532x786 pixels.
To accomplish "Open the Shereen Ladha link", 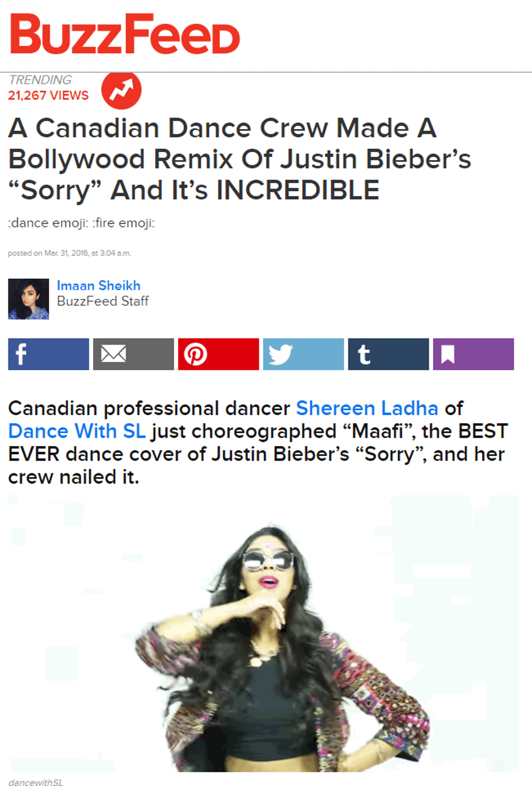I will pyautogui.click(x=367, y=408).
